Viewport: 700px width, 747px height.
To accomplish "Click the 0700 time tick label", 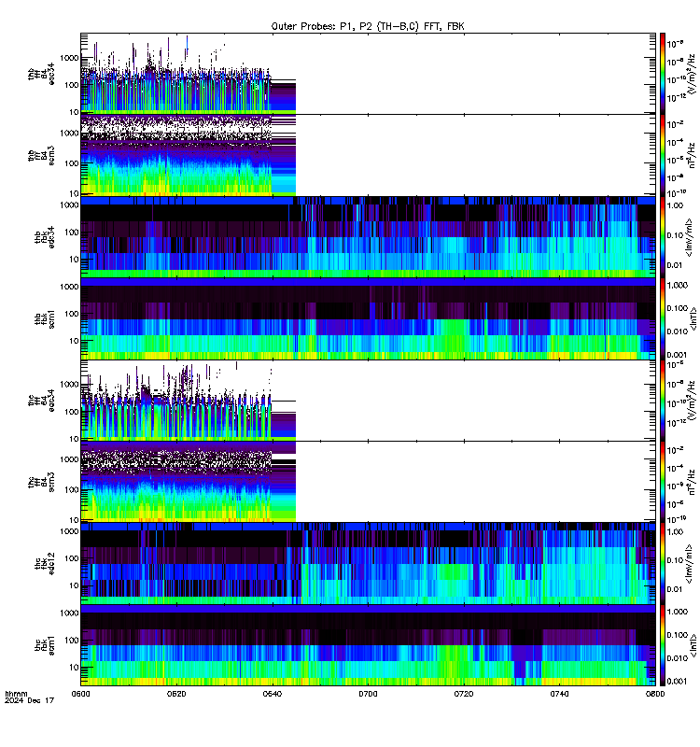I will pos(368,694).
